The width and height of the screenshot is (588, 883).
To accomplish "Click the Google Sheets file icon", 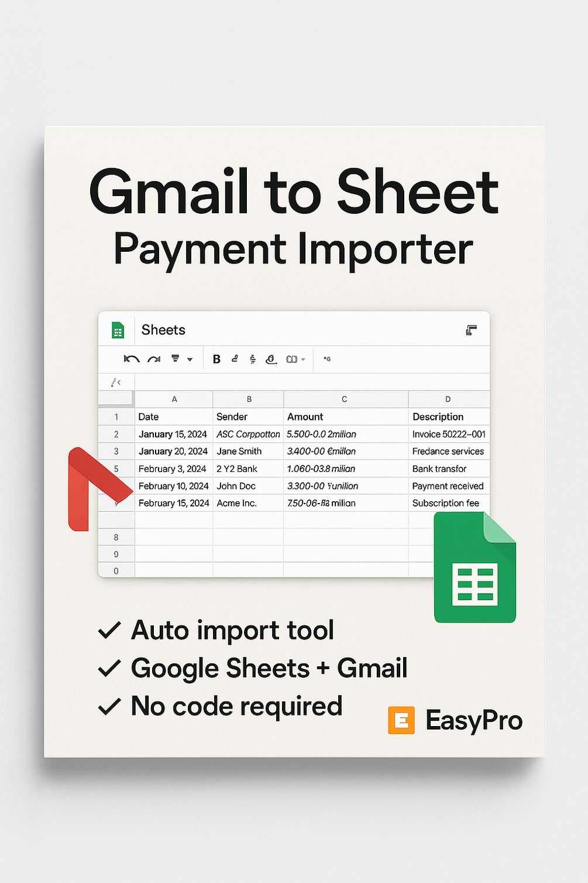I will pyautogui.click(x=474, y=567).
